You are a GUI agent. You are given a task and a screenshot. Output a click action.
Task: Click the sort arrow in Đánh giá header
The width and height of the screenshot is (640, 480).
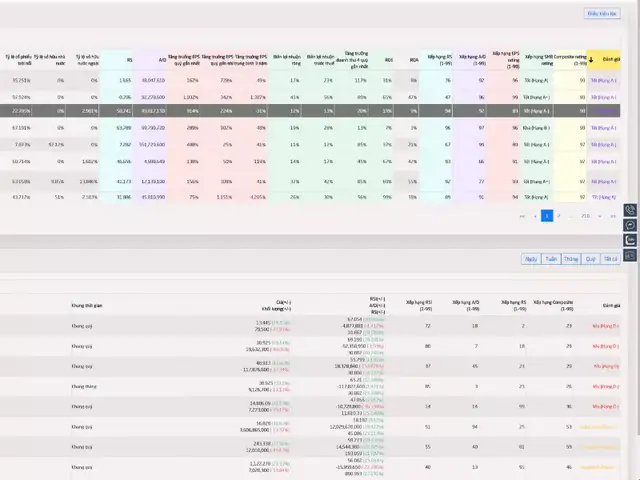(x=591, y=60)
